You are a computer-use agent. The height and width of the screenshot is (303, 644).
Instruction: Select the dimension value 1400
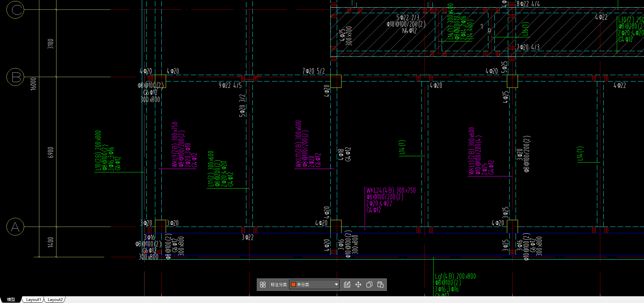[x=50, y=242]
